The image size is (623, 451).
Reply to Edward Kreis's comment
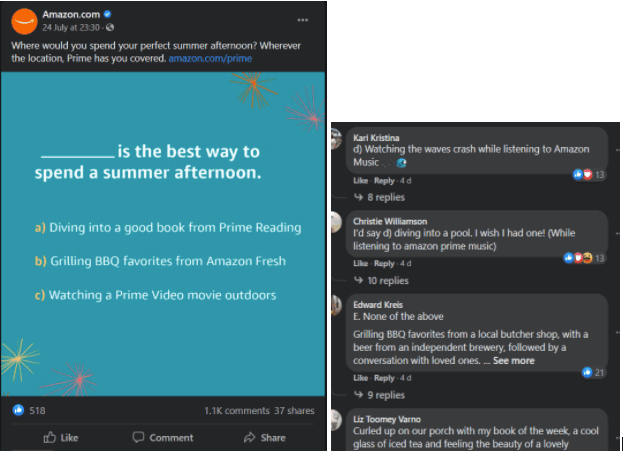384,378
